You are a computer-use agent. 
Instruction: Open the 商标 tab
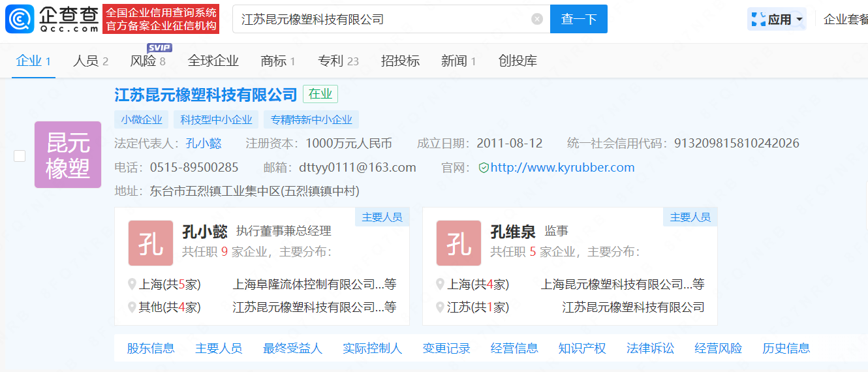point(278,61)
